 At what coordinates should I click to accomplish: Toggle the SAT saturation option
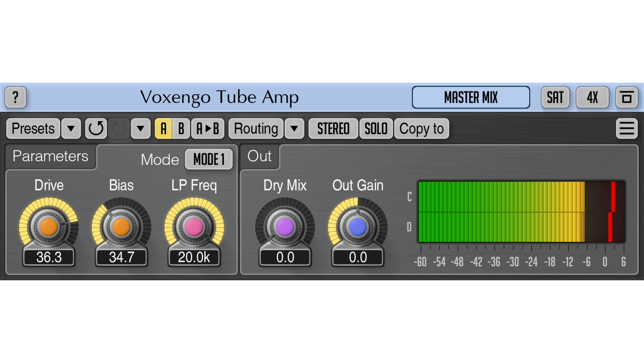pyautogui.click(x=555, y=98)
